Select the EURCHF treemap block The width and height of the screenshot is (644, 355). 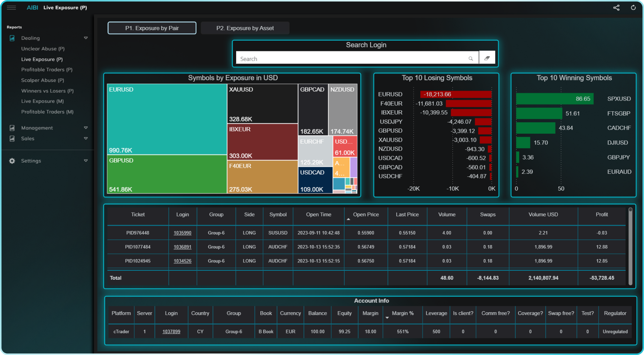315,151
